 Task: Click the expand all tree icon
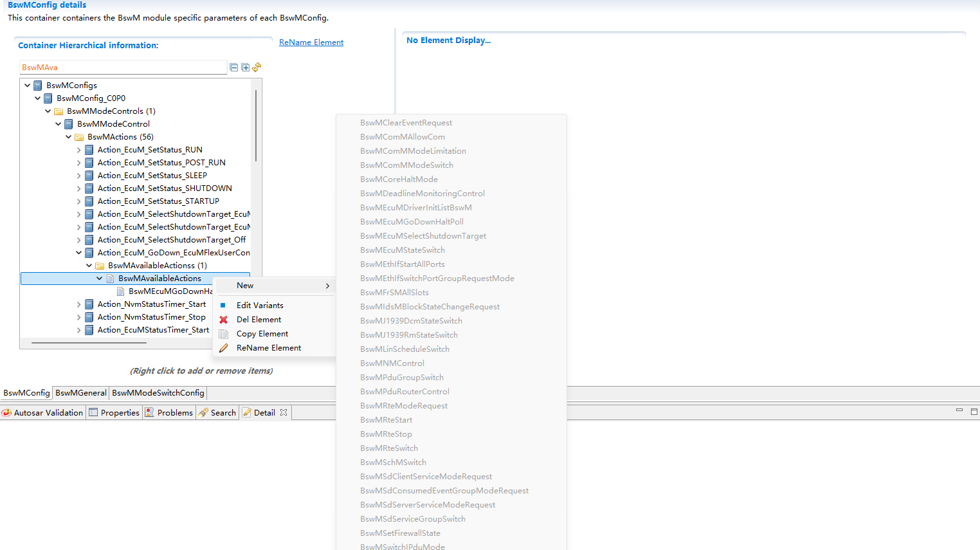point(245,68)
